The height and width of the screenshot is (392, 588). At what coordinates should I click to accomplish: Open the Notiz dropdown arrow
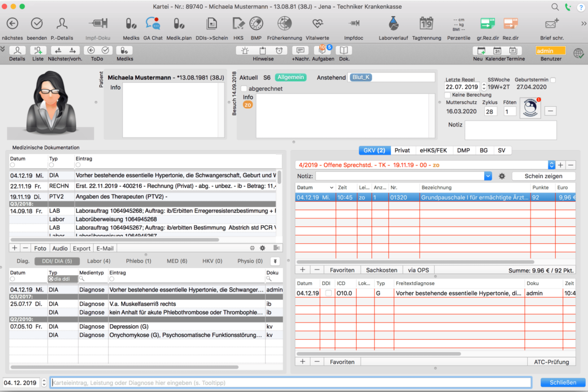pyautogui.click(x=488, y=176)
